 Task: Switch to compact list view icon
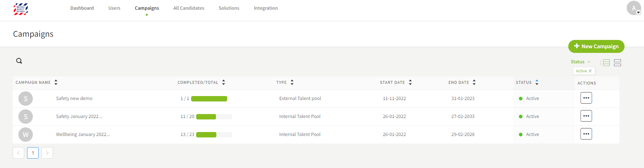[606, 63]
